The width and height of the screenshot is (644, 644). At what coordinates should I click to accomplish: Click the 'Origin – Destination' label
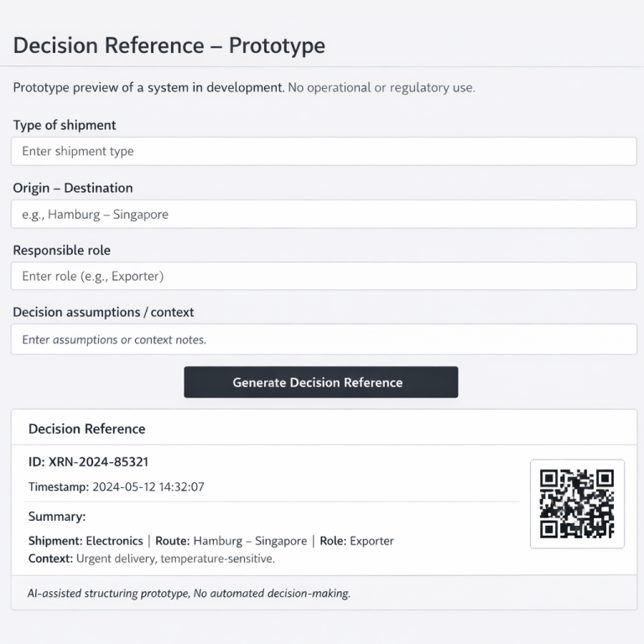click(73, 188)
